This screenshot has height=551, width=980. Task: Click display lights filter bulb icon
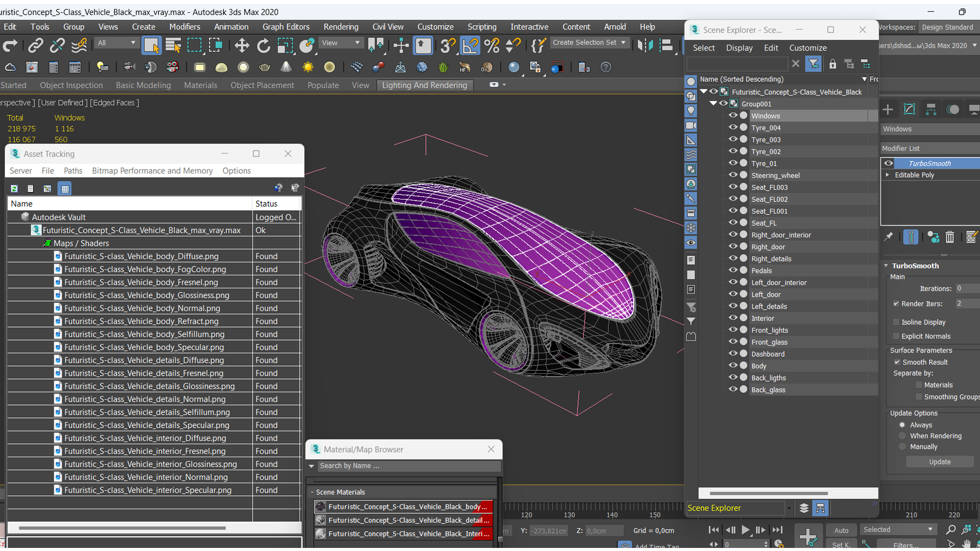(691, 111)
